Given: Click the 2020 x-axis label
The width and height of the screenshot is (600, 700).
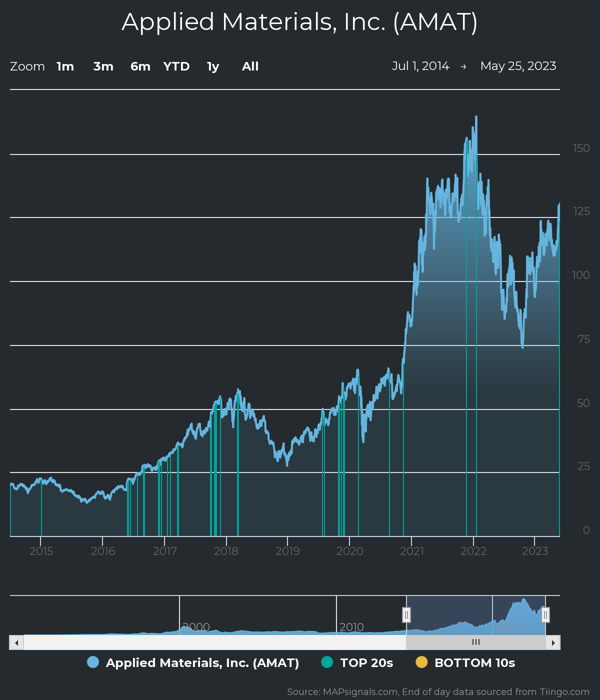Looking at the screenshot, I should [x=349, y=551].
